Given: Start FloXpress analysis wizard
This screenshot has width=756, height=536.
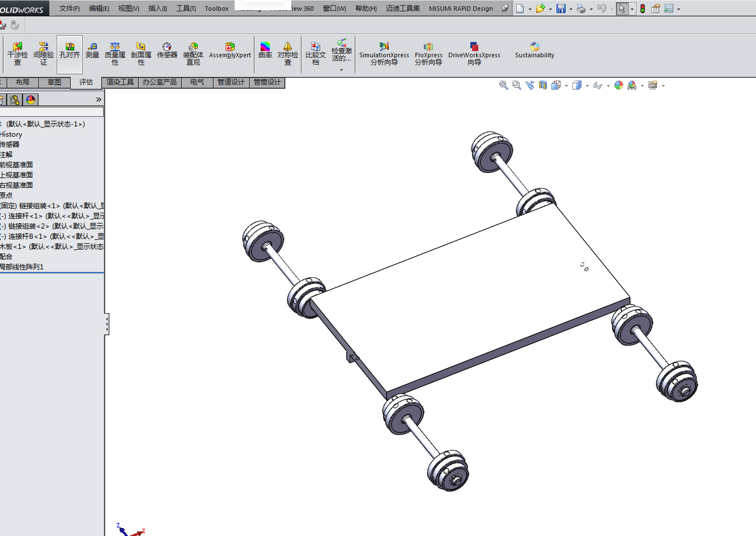Looking at the screenshot, I should click(428, 54).
